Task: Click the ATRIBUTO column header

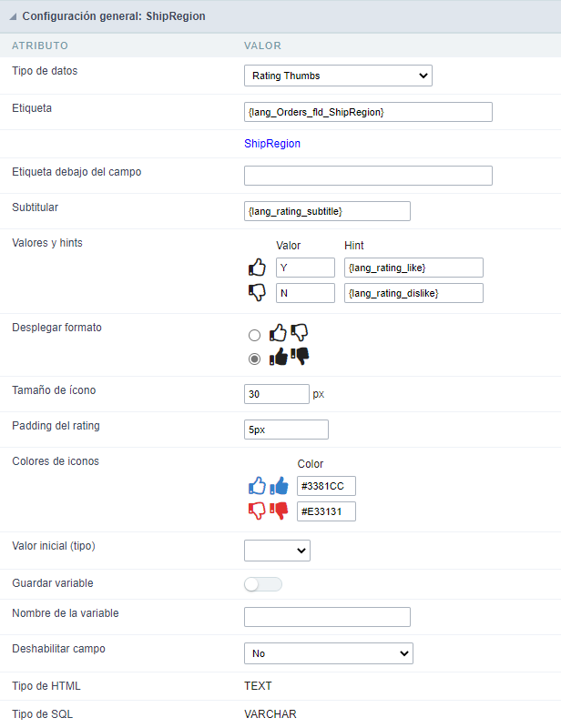Action: (36, 45)
